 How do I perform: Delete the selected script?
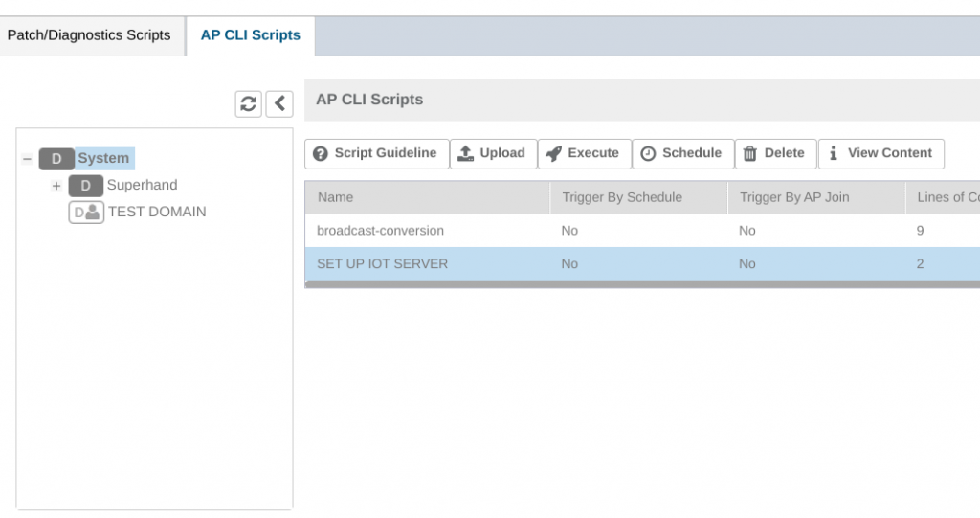pyautogui.click(x=775, y=153)
